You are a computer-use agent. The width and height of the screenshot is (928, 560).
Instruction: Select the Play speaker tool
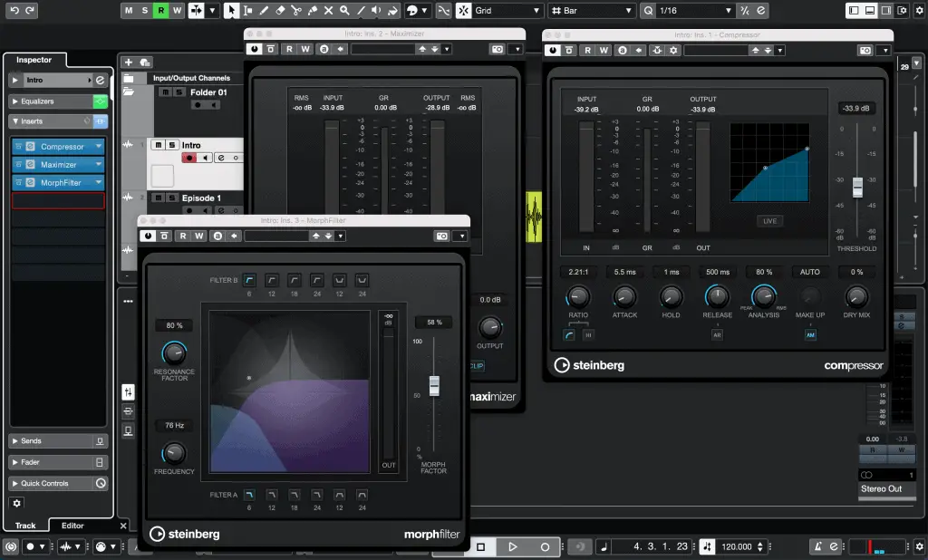tap(376, 10)
